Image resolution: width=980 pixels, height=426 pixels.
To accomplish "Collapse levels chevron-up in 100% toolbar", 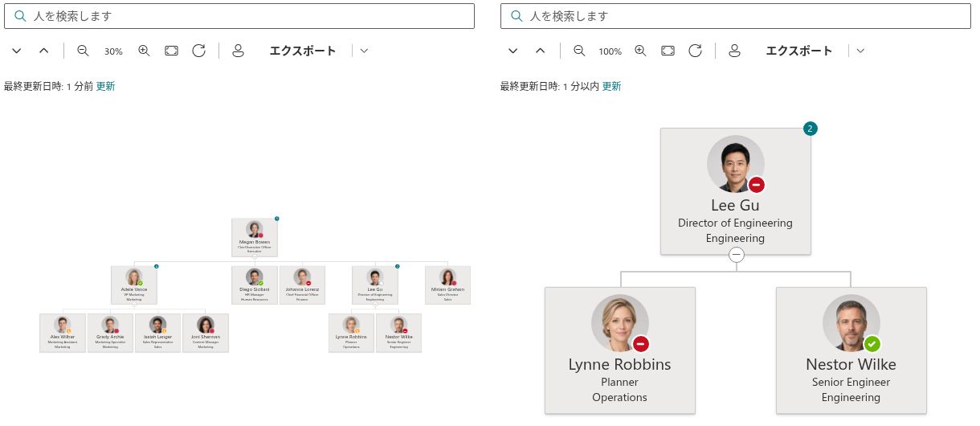I will click(x=541, y=51).
